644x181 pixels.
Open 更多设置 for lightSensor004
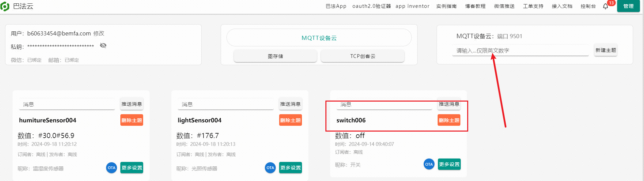tap(290, 168)
